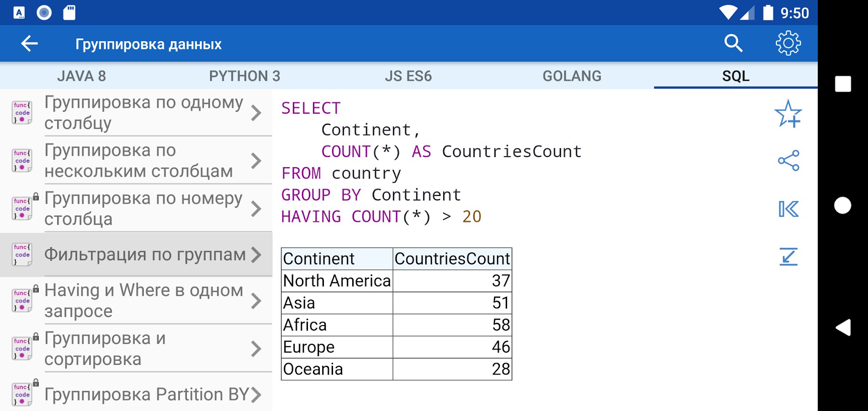Switch to the GOLANG tab
Screen dimensions: 868x411
click(572, 76)
